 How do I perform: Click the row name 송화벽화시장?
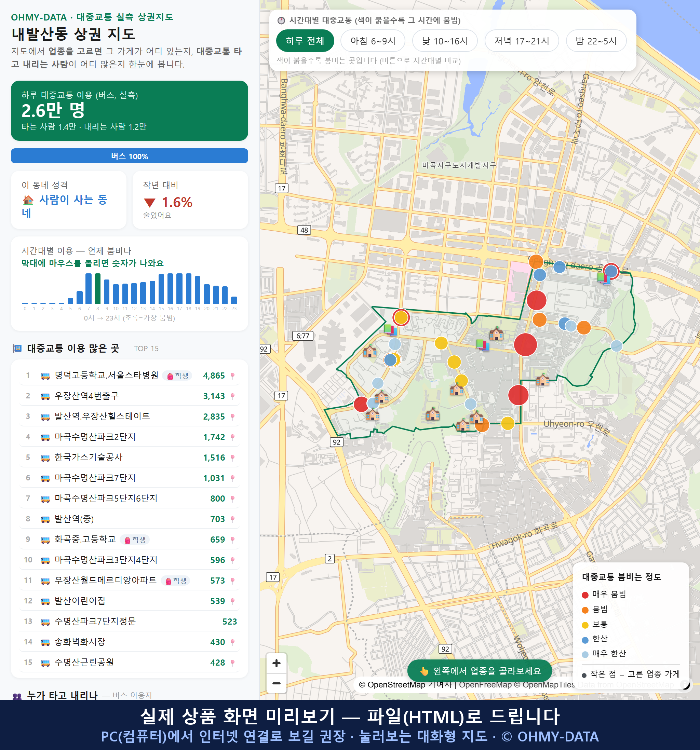(x=80, y=642)
